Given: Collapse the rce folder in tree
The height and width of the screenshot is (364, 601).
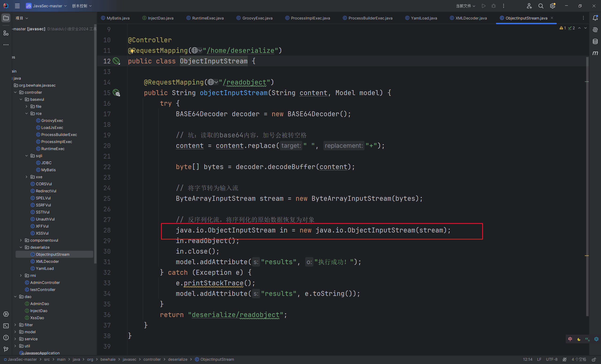Looking at the screenshot, I should click(x=27, y=113).
